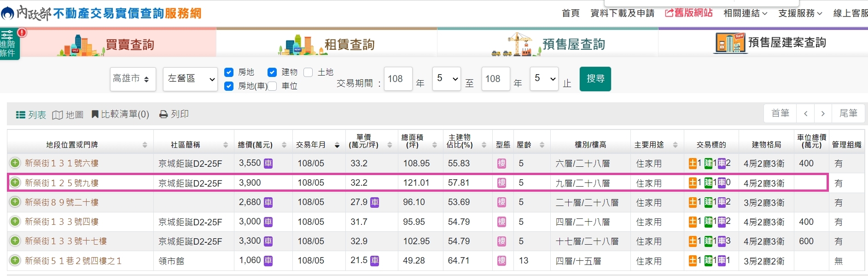This screenshot has height=276, width=868.
Task: Uncheck the 房地 checkbox
Action: 229,72
